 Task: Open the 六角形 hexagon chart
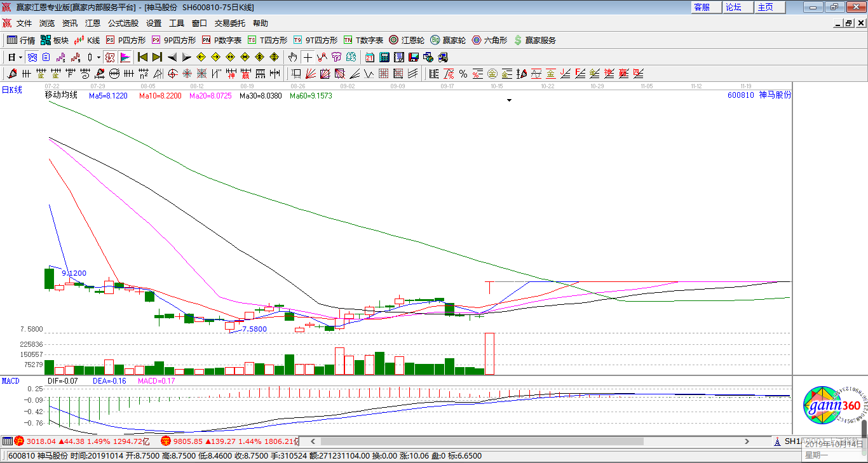489,40
